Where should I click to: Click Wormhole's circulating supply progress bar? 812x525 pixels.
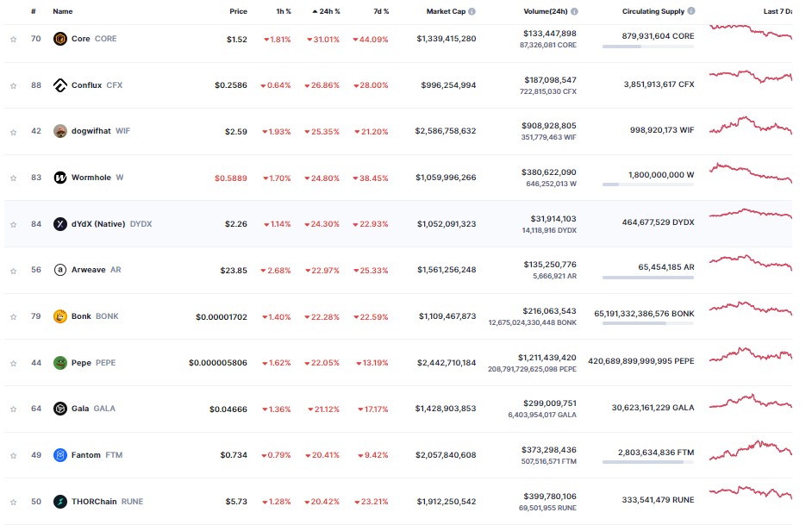[647, 184]
